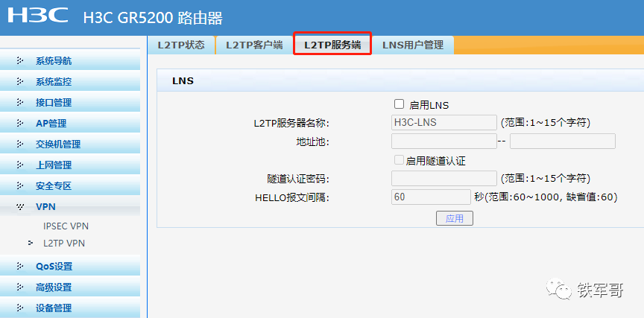Click arrow icon beside QoS设置
The height and width of the screenshot is (318, 644).
19,267
